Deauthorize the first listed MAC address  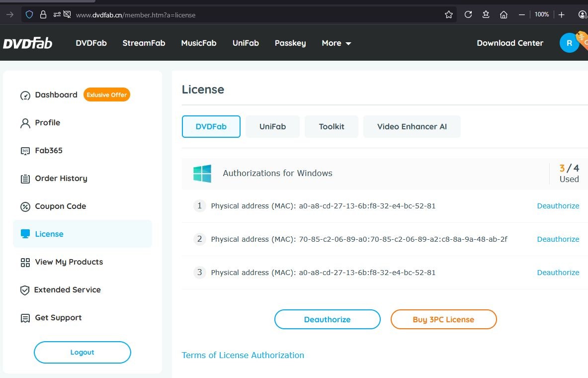tap(558, 206)
